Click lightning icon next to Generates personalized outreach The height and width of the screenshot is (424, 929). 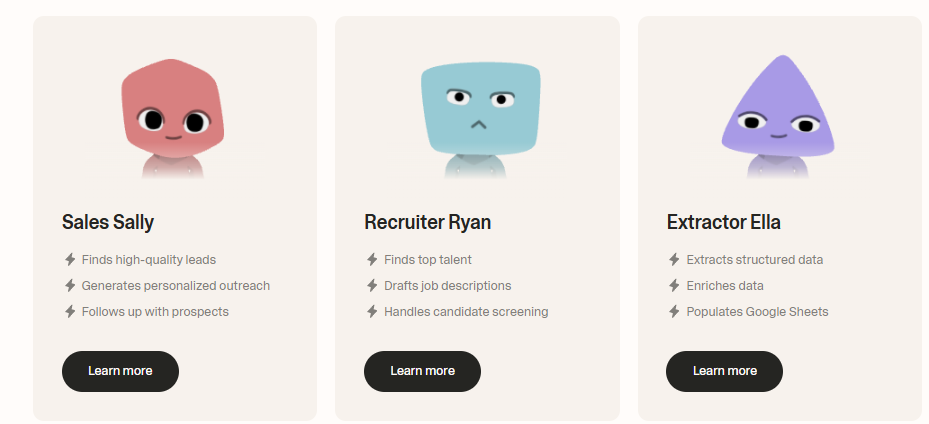tap(70, 286)
